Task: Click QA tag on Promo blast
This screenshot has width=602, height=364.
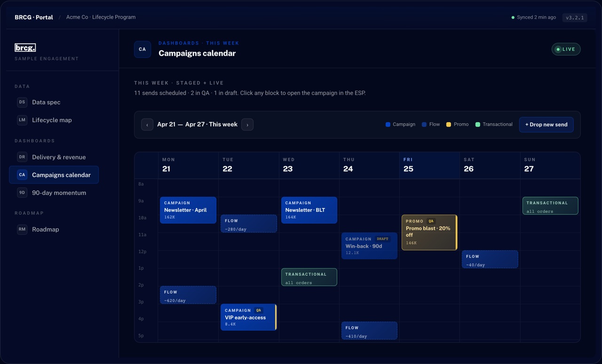Action: click(x=431, y=221)
